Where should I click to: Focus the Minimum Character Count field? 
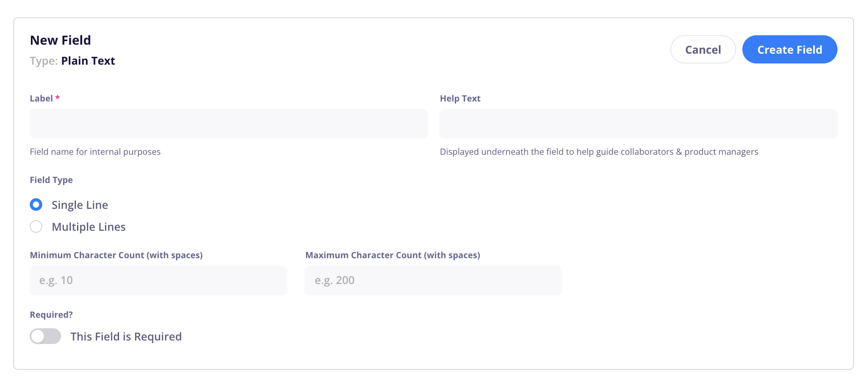(x=158, y=280)
